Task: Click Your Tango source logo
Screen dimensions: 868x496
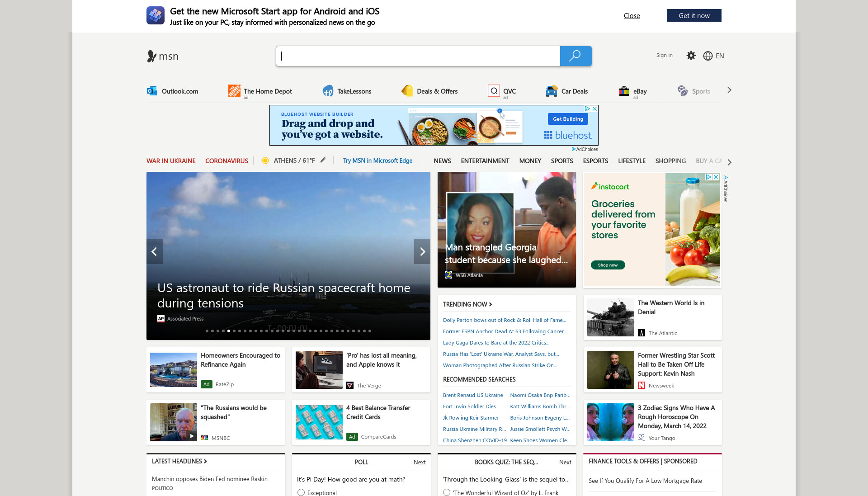Action: 642,438
